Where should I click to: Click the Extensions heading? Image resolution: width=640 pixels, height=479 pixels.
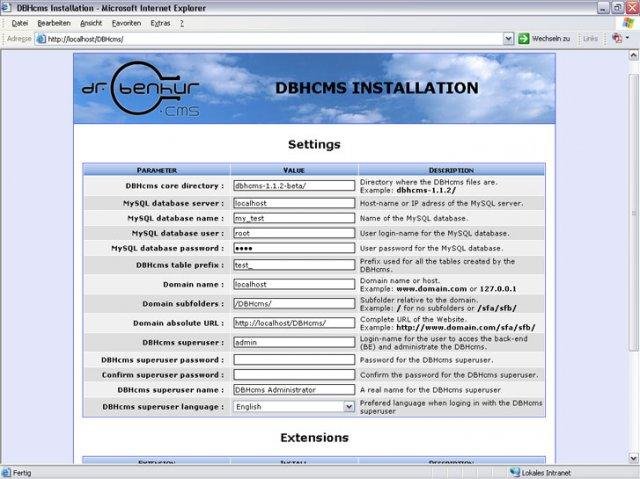[x=314, y=438]
